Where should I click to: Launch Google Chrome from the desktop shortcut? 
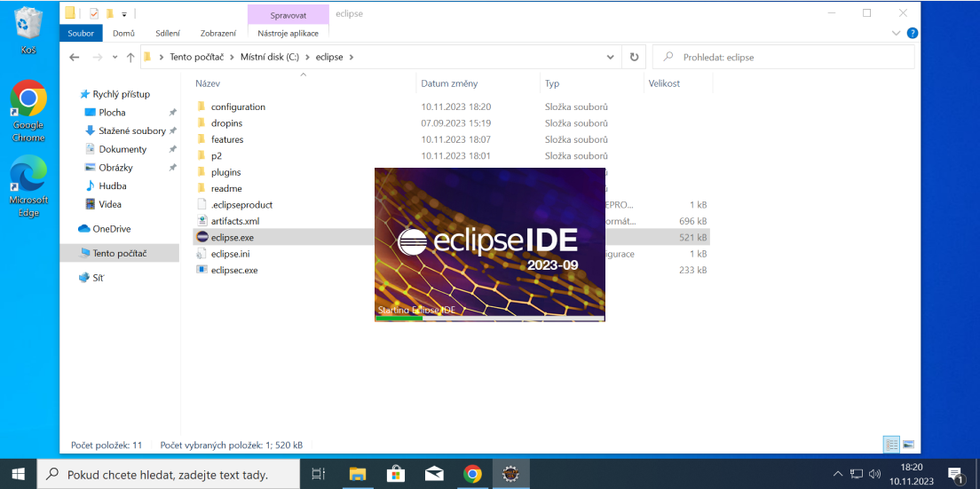[28, 110]
